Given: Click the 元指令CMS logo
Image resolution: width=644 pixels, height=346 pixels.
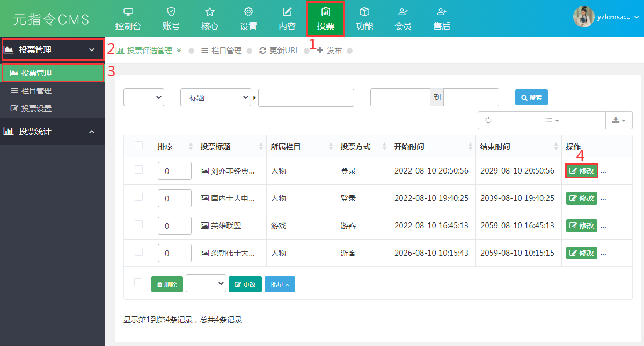Looking at the screenshot, I should pos(52,19).
